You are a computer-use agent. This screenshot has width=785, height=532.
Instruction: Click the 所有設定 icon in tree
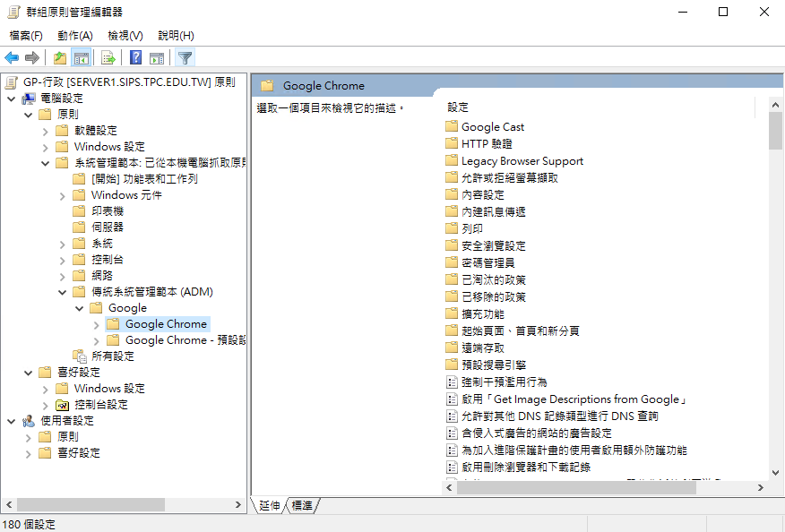point(80,356)
